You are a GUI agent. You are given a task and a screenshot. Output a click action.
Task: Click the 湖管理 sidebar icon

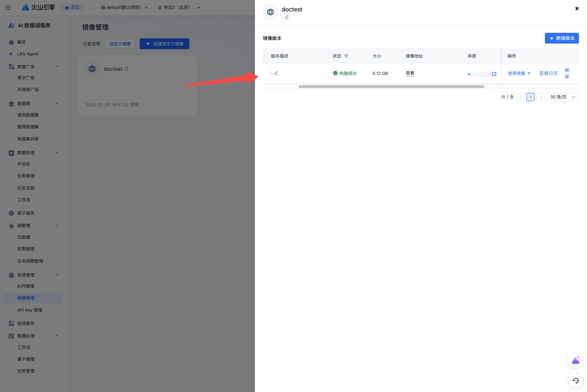click(x=11, y=226)
